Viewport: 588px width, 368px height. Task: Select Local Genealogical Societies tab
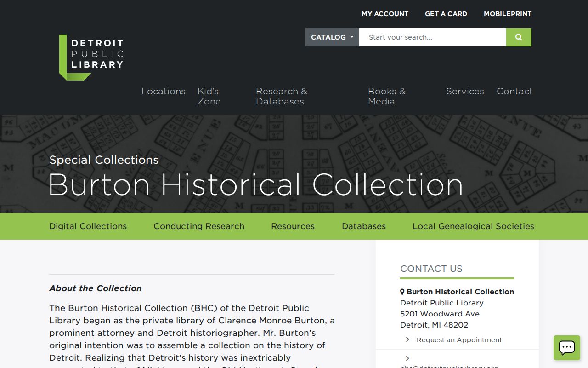[473, 226]
